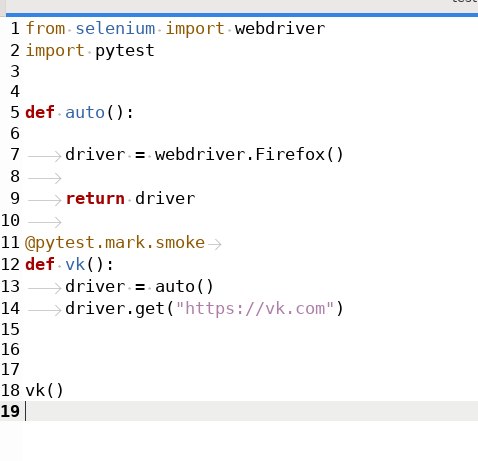The width and height of the screenshot is (478, 461).
Task: Click the 'https://vk.com' string on line 14
Action: click(x=255, y=309)
